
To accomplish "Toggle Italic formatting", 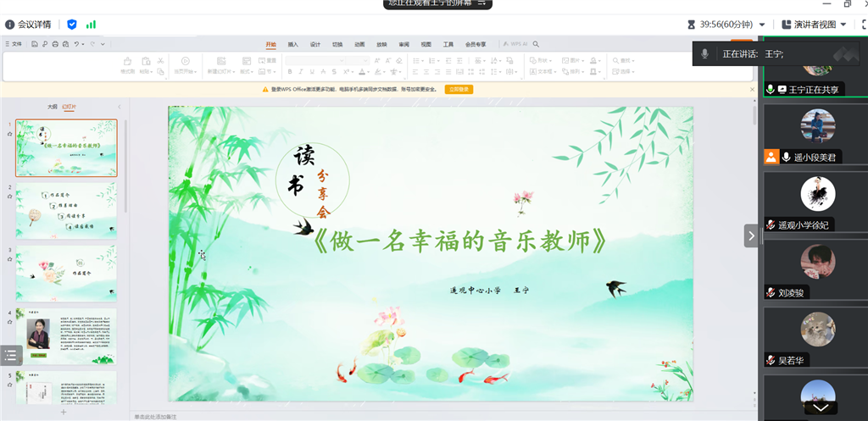I will pos(301,72).
